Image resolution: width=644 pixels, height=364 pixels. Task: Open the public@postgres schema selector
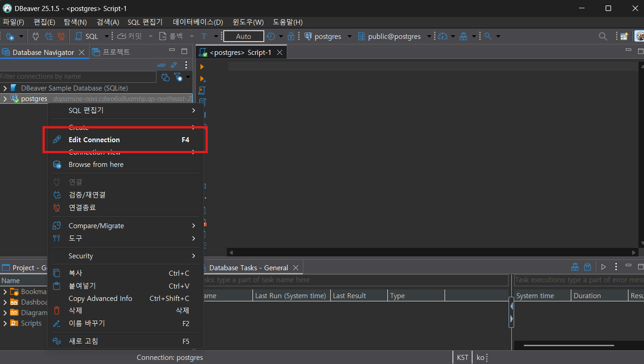(x=389, y=36)
